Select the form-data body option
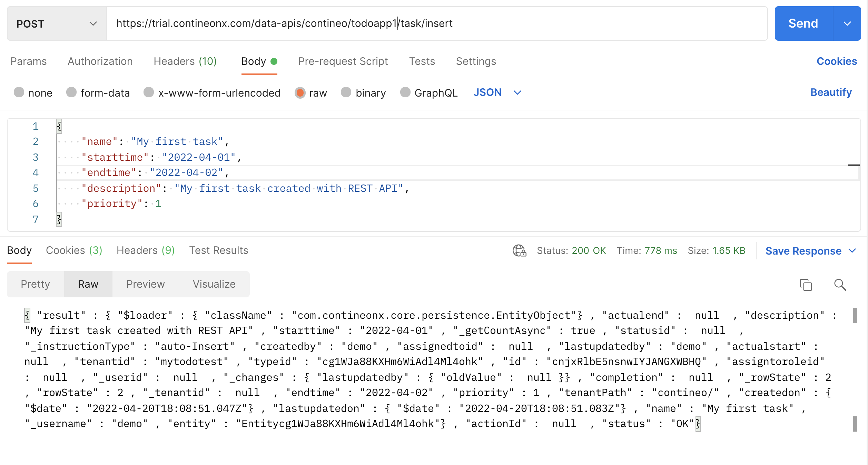868x465 pixels. click(x=71, y=92)
